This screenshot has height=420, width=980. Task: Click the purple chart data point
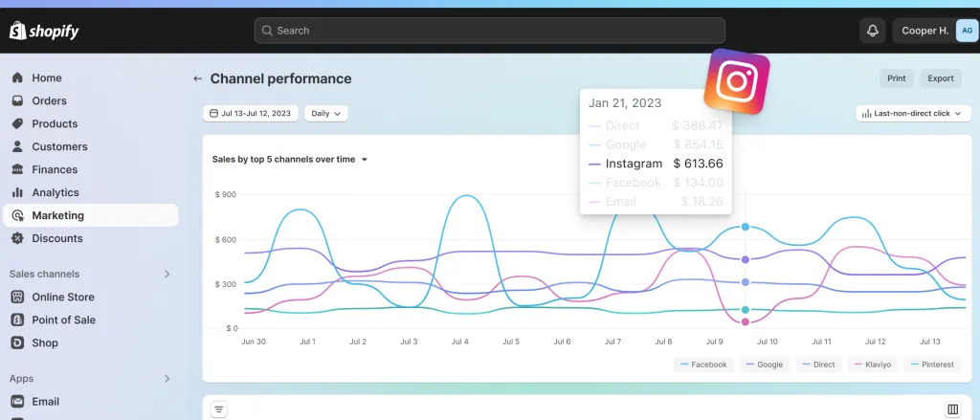click(x=745, y=259)
